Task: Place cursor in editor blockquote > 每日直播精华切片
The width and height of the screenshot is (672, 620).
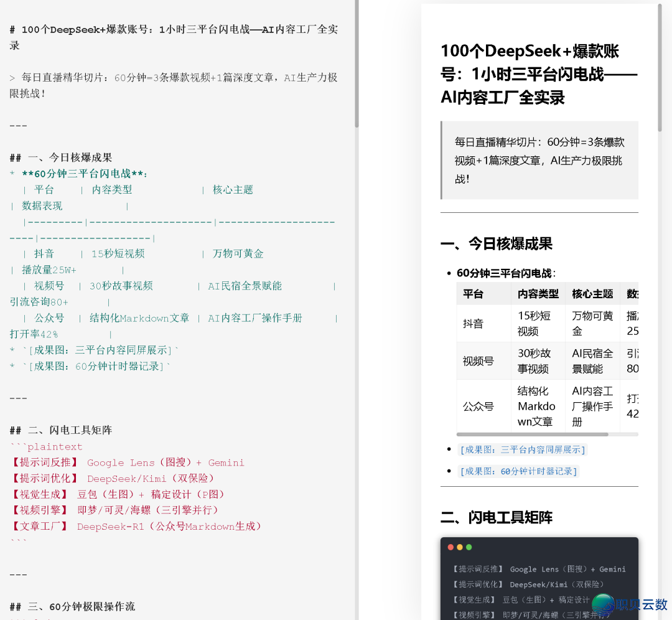Action: coord(174,85)
